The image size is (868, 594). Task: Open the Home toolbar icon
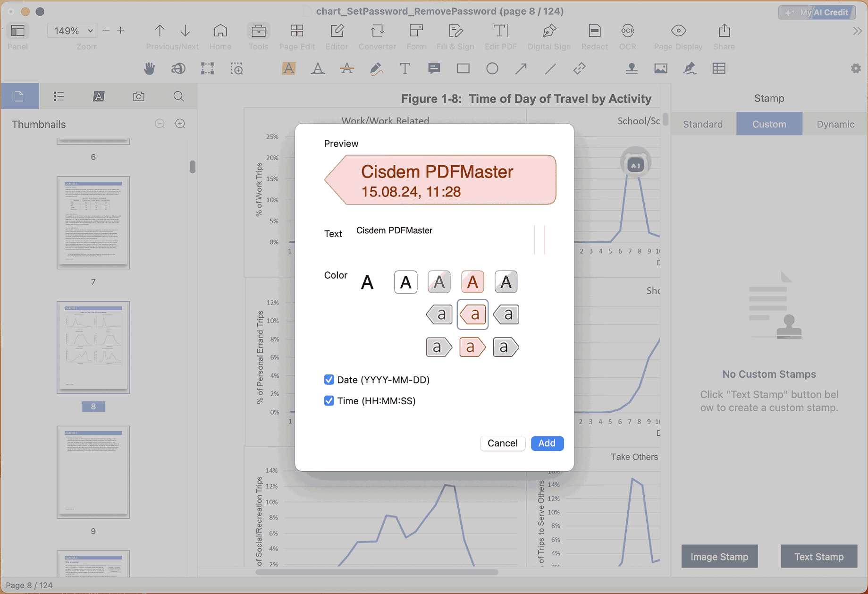(x=220, y=31)
